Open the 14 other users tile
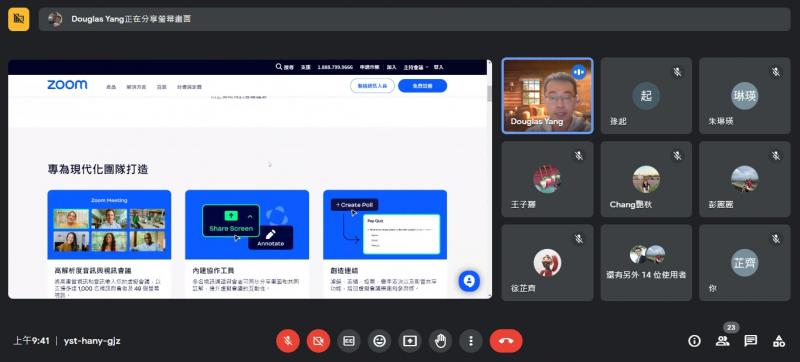Screen dimensions: 800x362 pos(646,263)
